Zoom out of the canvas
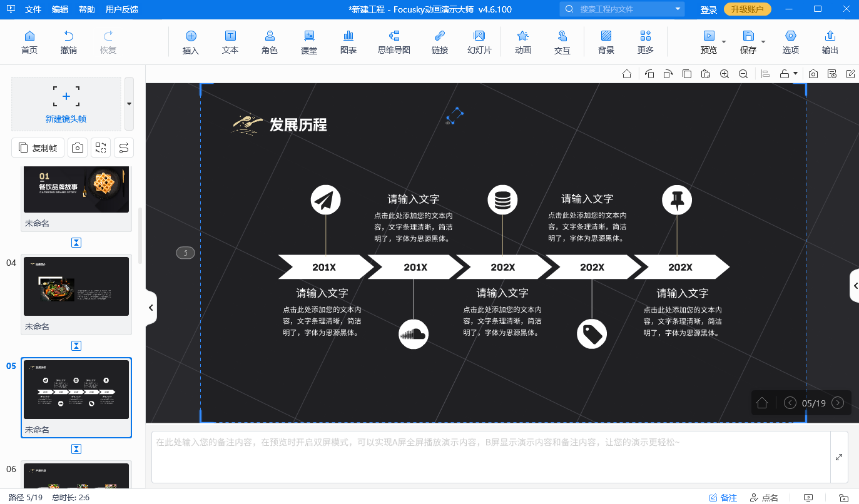The width and height of the screenshot is (859, 504). click(x=743, y=74)
